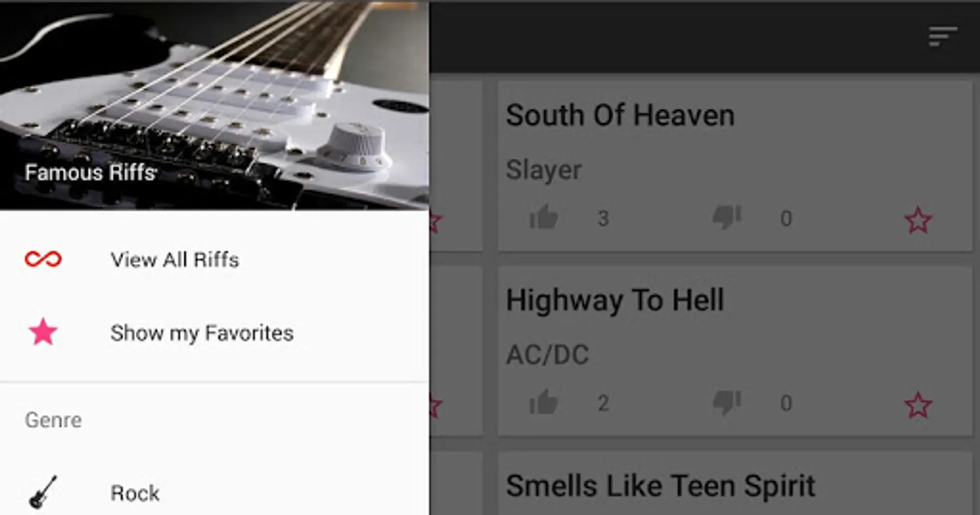The width and height of the screenshot is (980, 515).
Task: Open the sort filter icon top right
Action: [x=942, y=36]
